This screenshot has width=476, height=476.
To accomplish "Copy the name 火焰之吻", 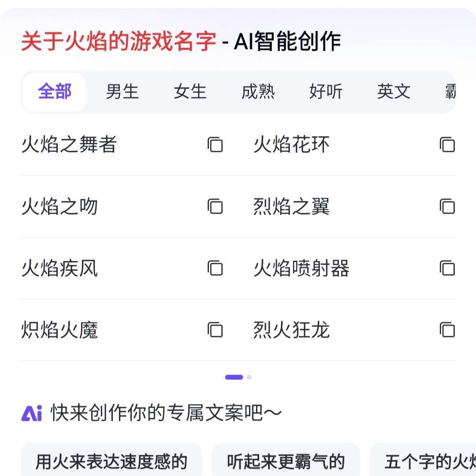I will (215, 206).
